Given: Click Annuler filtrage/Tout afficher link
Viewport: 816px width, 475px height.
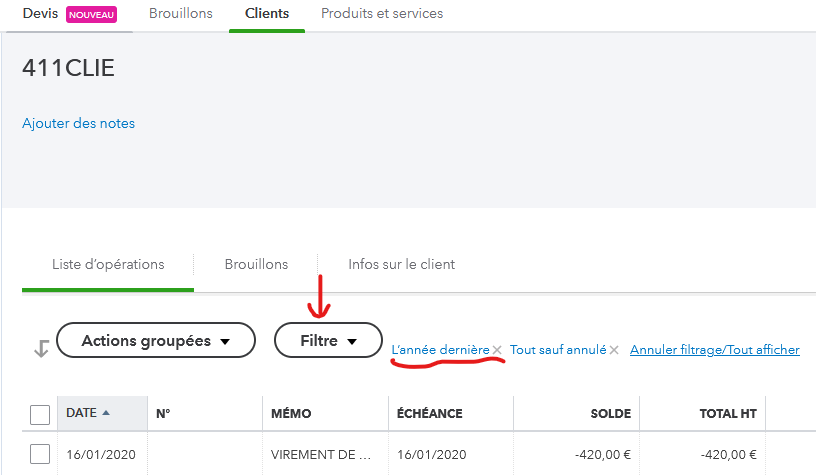Looking at the screenshot, I should [714, 350].
